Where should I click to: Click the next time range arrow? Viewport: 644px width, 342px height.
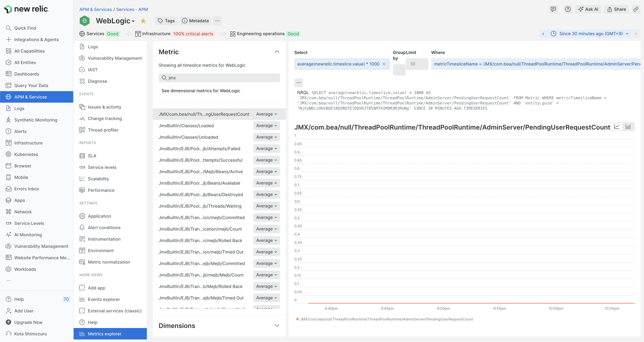(x=636, y=34)
